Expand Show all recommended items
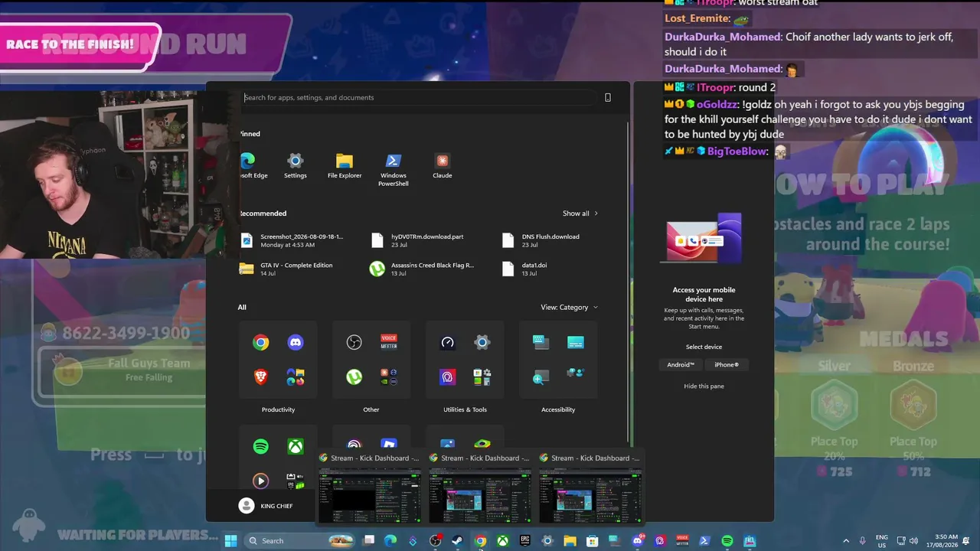Screen dimensions: 980x551 click(x=580, y=214)
